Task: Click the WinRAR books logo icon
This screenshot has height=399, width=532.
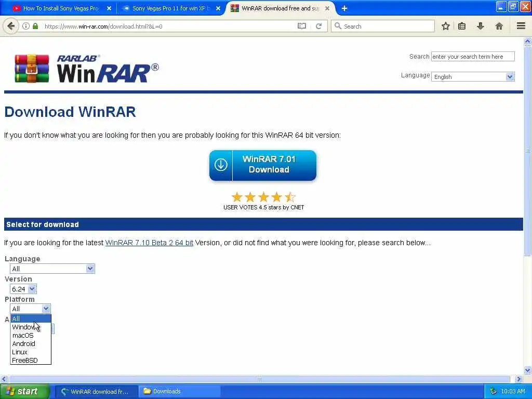Action: [32, 69]
